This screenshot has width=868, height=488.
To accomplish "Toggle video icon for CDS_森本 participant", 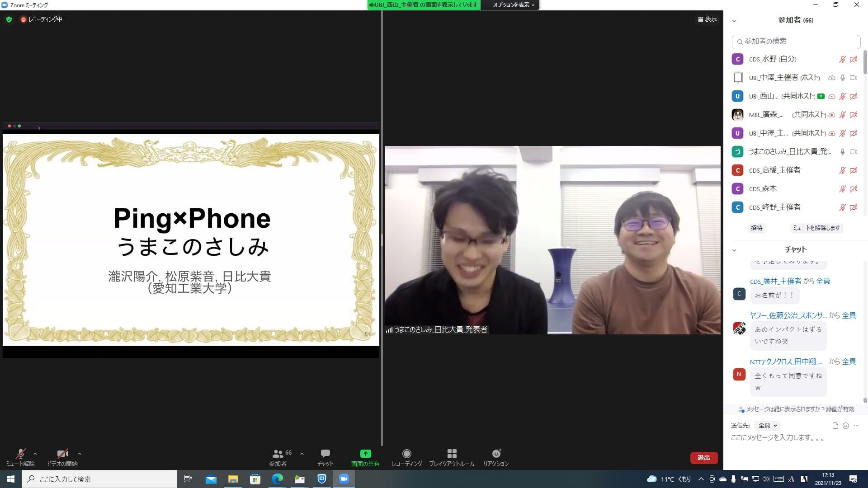I will (854, 189).
